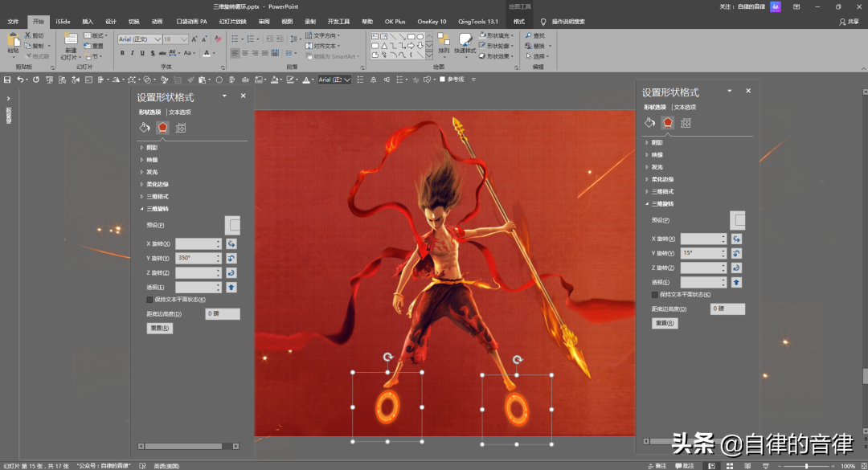This screenshot has width=868, height=470.
Task: Open Fill & Line bucket in 15° pane
Action: (x=650, y=123)
